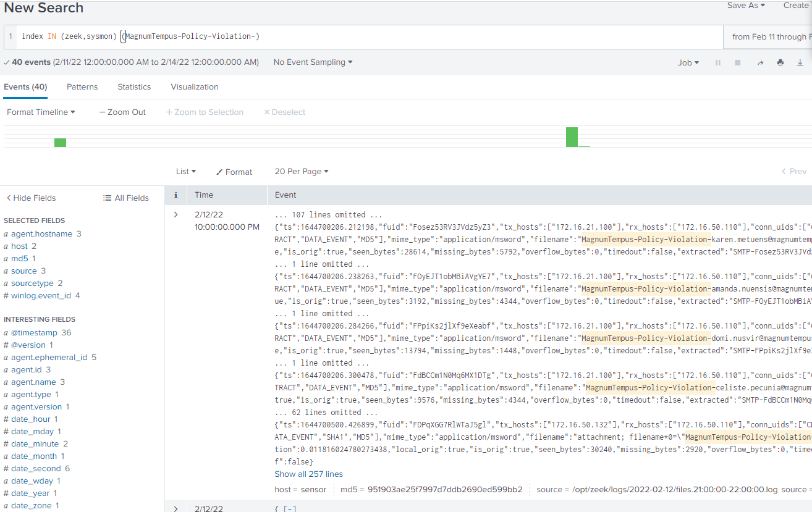Viewport: 812px width, 512px height.
Task: Select sourcetype field
Action: click(x=32, y=283)
